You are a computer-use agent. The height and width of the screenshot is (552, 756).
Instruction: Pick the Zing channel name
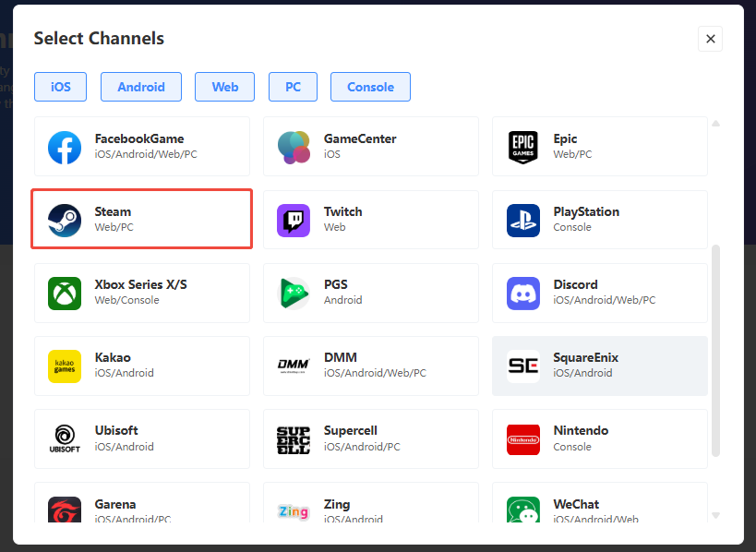click(x=337, y=504)
